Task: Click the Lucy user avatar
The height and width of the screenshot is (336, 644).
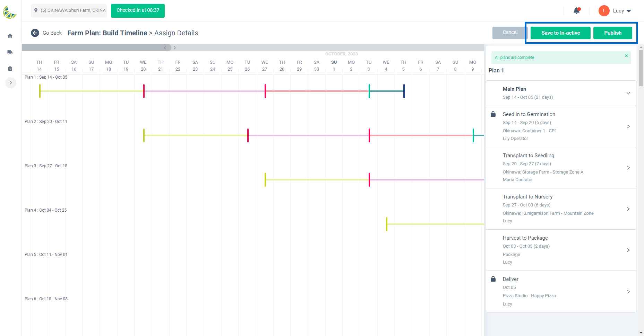Action: coord(604,11)
